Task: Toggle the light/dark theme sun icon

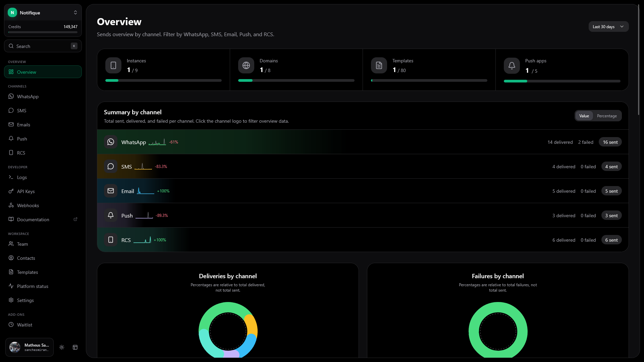Action: [62, 347]
